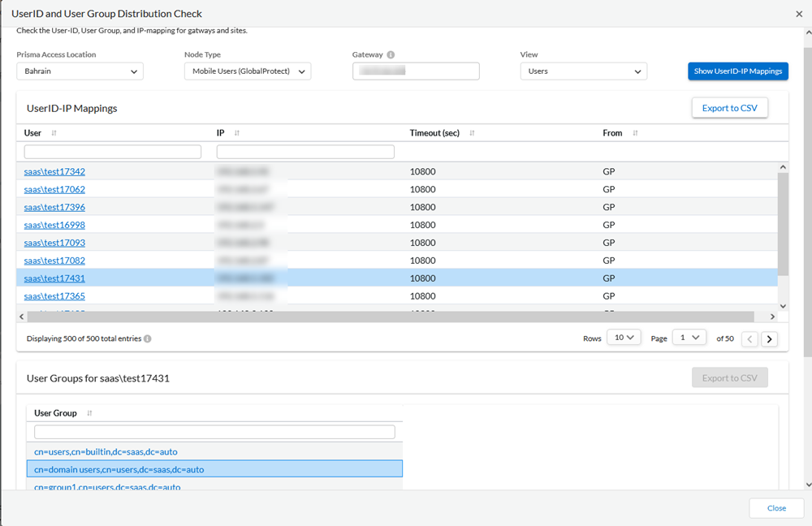
Task: Click the Close button
Action: pyautogui.click(x=775, y=507)
